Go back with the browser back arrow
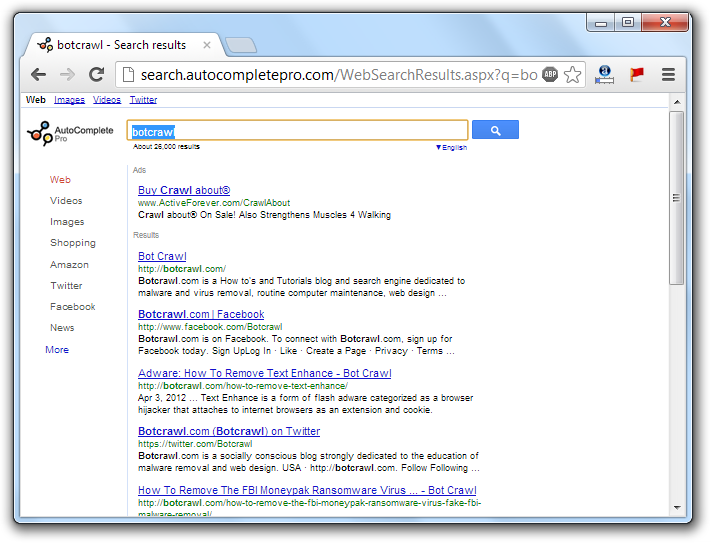Viewport: 711px width, 543px height. (39, 74)
